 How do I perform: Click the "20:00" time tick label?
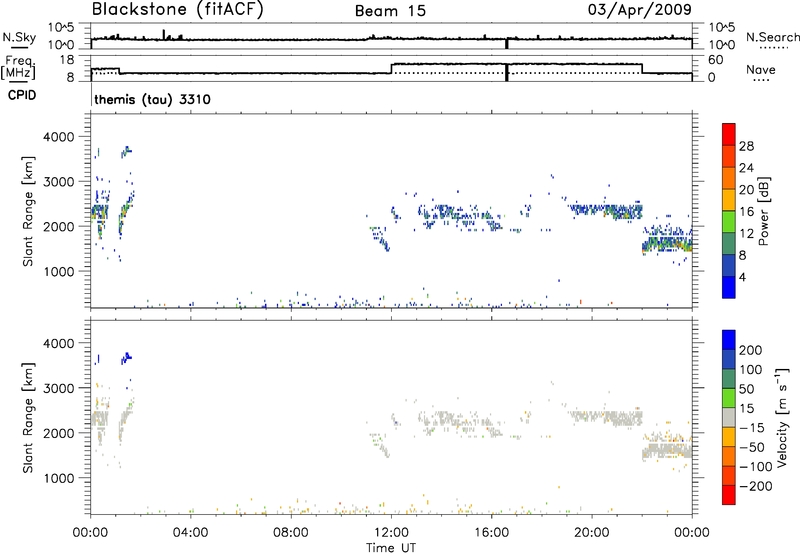(591, 533)
